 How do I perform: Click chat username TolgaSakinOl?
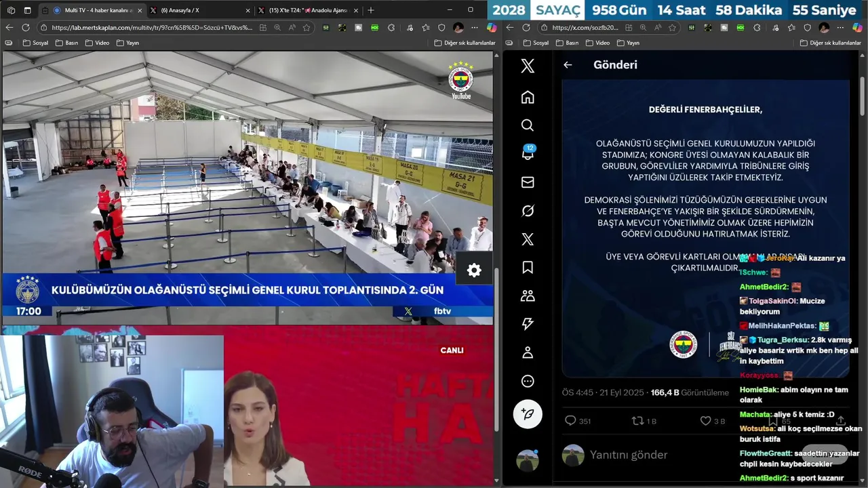pos(773,301)
